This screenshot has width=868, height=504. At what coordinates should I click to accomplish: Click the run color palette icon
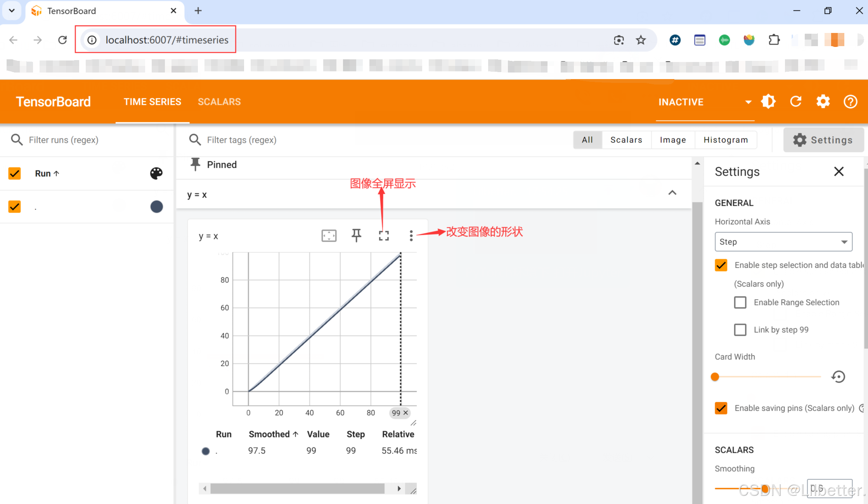156,173
